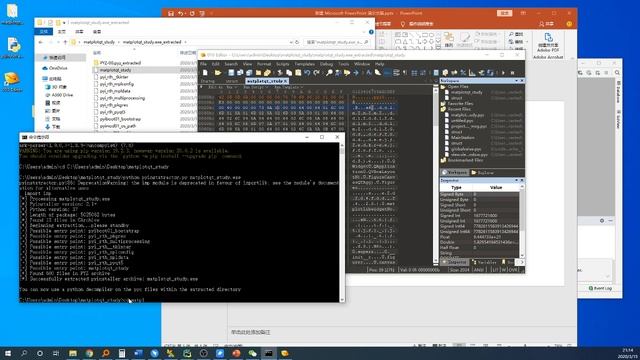Click calculator icon on taskbar
The width and height of the screenshot is (640, 360).
click(122, 353)
